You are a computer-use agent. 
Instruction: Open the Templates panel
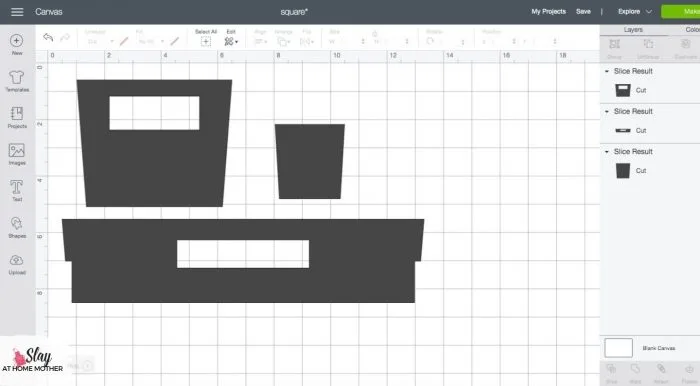(17, 81)
